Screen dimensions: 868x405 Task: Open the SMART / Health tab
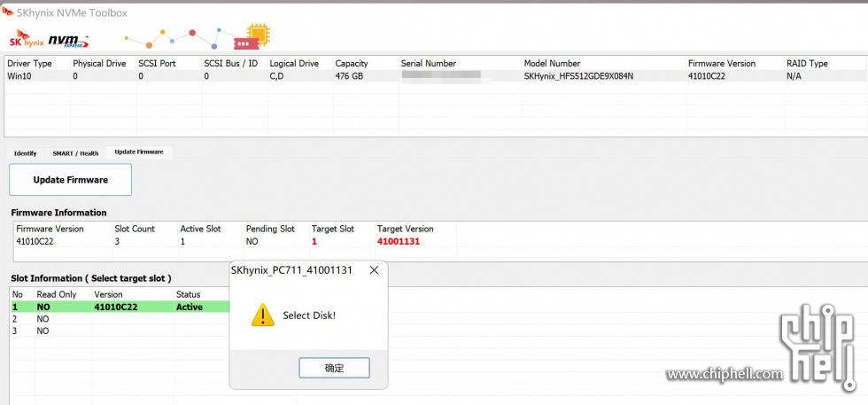[75, 153]
